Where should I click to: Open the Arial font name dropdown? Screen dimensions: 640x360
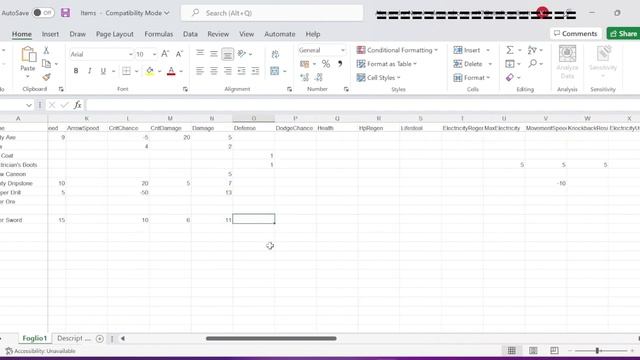coord(131,54)
